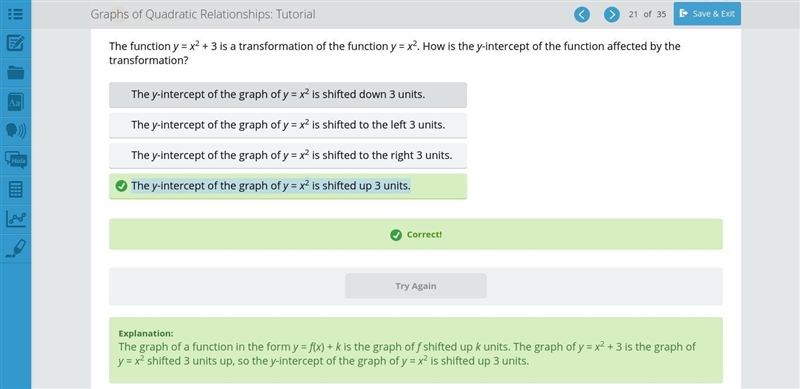Click the '21 of 35' page indicator
This screenshot has width=800, height=389.
coord(647,14)
